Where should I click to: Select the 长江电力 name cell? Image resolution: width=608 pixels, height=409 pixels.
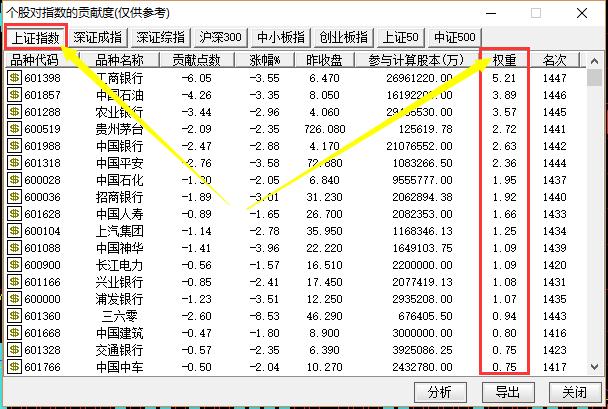[119, 265]
